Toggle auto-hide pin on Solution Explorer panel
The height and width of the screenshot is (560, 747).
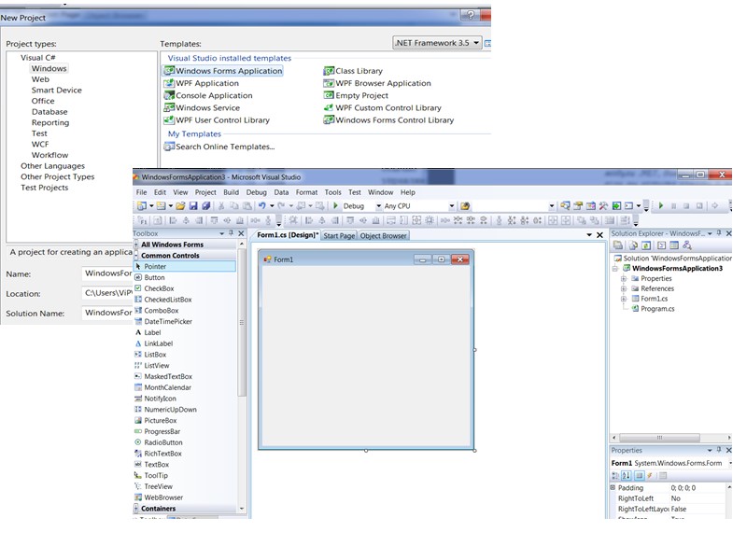(719, 233)
